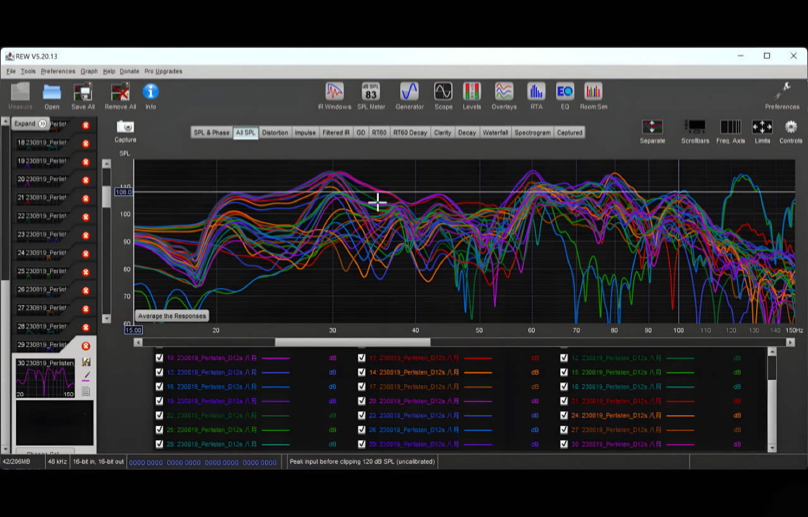808x517 pixels.
Task: Change measurement 30 trace colour pen icon
Action: click(86, 377)
